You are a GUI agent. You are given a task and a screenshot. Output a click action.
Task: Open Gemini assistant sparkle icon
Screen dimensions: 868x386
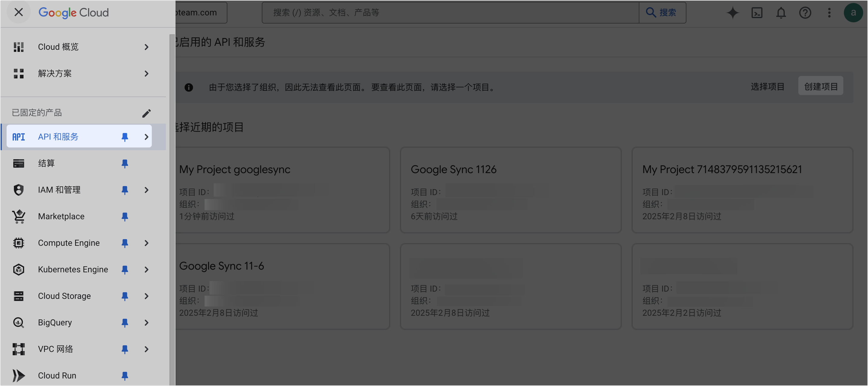733,12
